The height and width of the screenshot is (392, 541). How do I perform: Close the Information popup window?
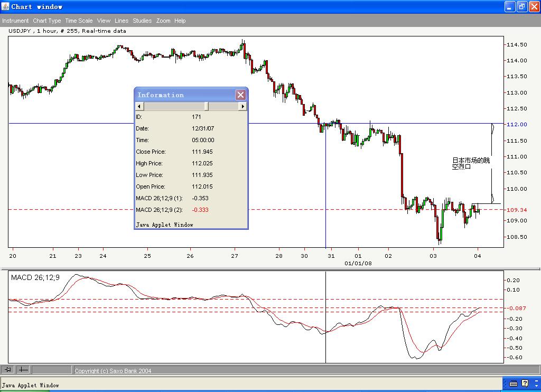(240, 95)
